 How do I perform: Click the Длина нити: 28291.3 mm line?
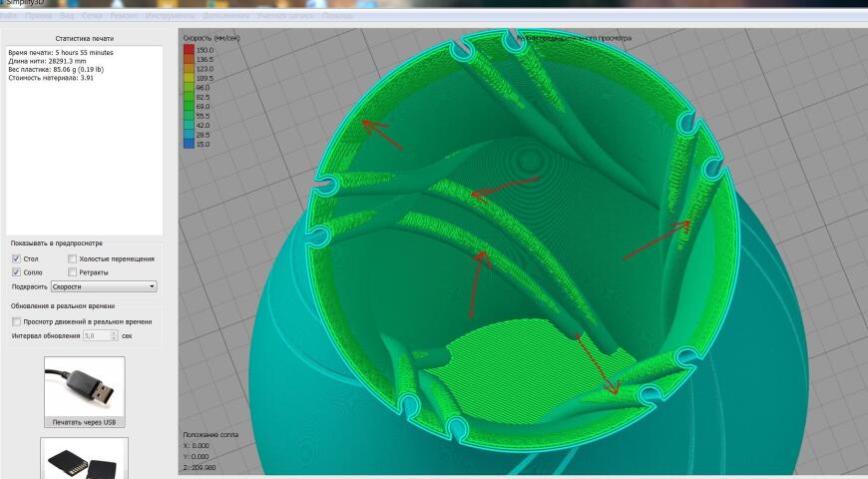[x=47, y=61]
